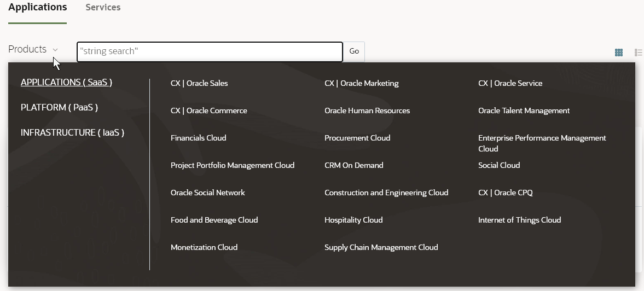Choose Food and Beverage Cloud

click(214, 220)
